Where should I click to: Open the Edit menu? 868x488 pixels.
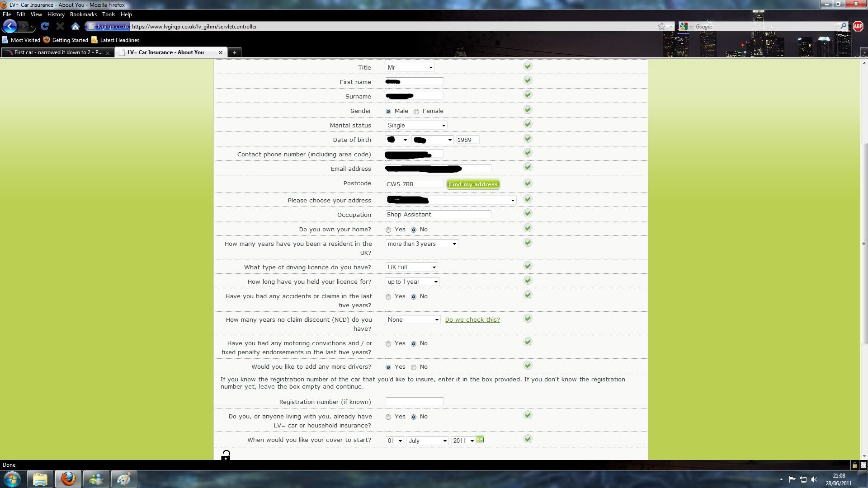click(x=20, y=14)
